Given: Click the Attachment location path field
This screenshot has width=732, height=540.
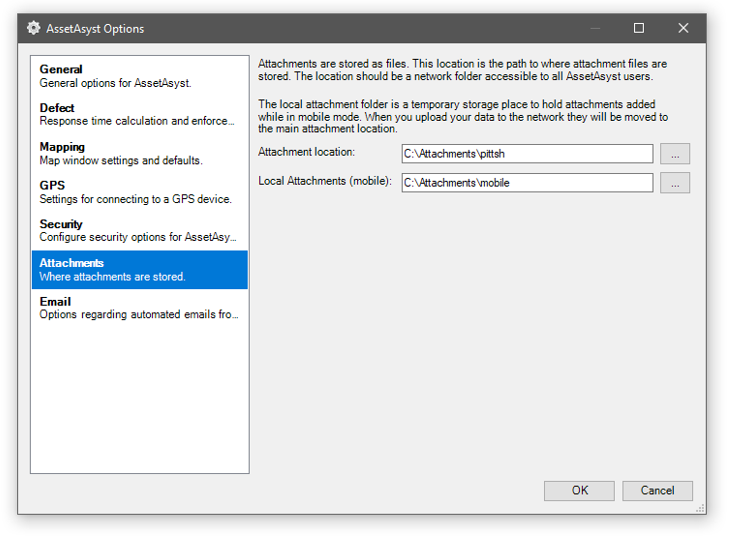Looking at the screenshot, I should point(527,154).
